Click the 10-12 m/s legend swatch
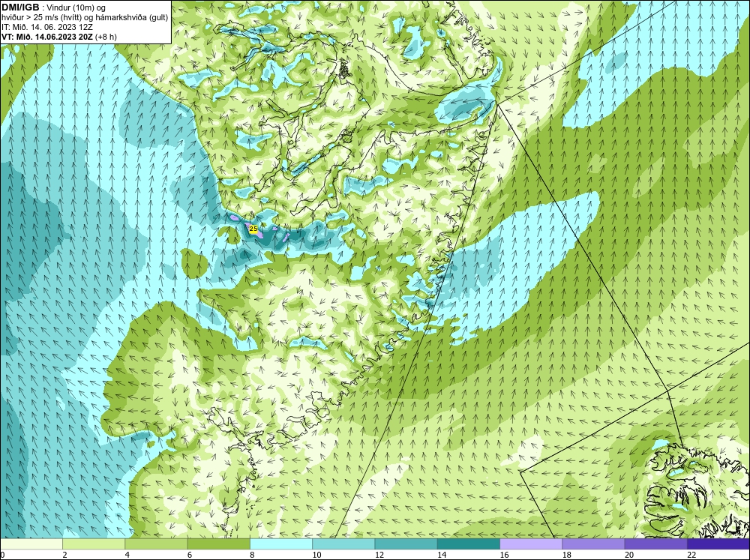Viewport: 750px width, 560px height. pos(343,544)
